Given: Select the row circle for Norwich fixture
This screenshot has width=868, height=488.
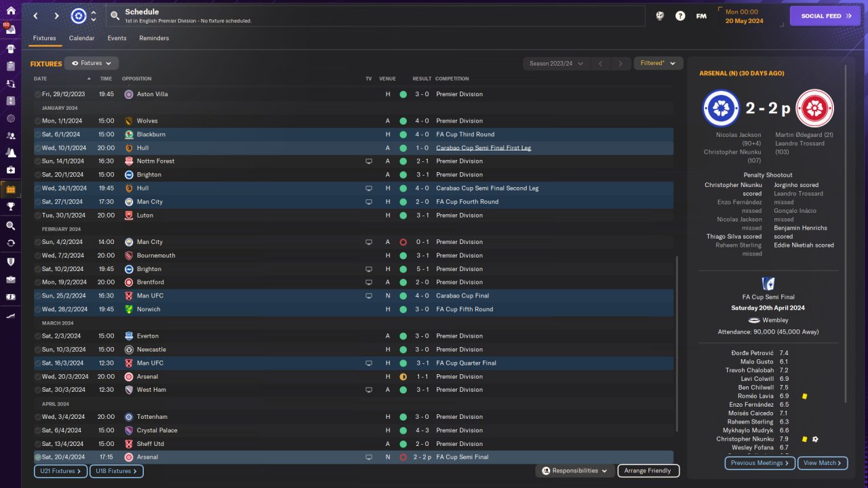Looking at the screenshot, I should coord(38,309).
